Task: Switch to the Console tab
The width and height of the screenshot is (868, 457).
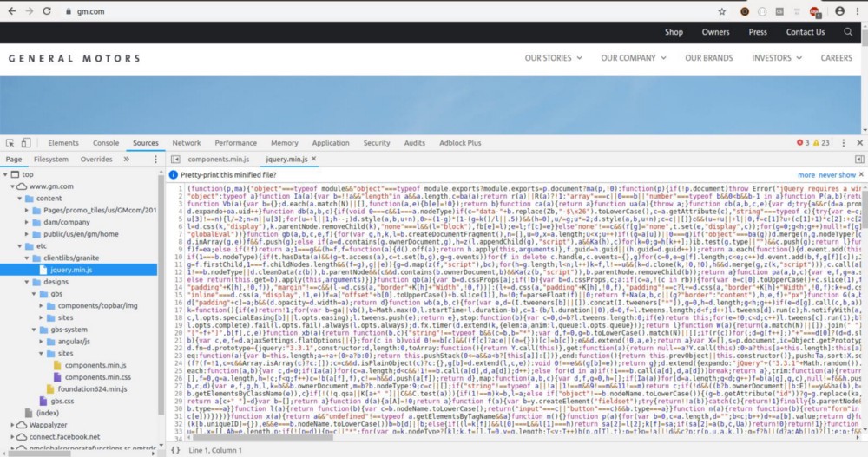Action: pyautogui.click(x=106, y=143)
